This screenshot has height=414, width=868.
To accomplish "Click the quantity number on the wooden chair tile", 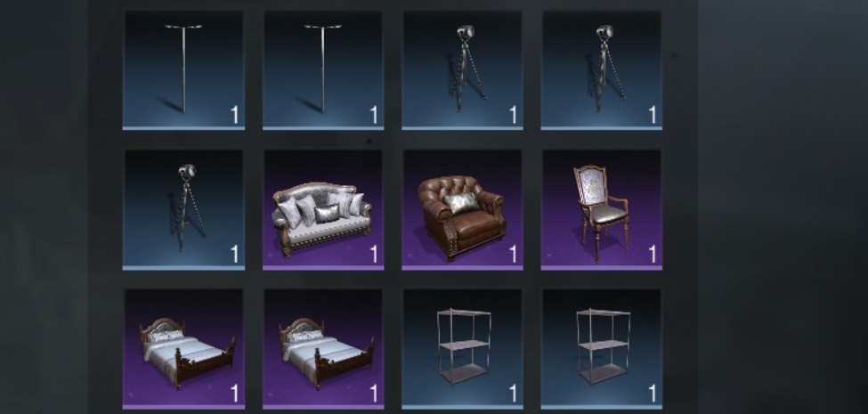I will pyautogui.click(x=653, y=254).
